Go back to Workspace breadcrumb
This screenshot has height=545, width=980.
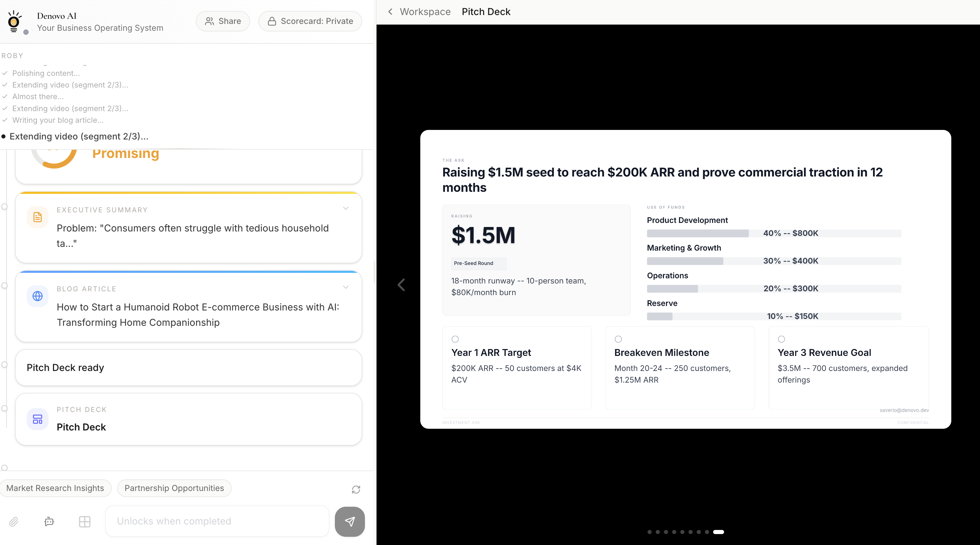click(425, 12)
